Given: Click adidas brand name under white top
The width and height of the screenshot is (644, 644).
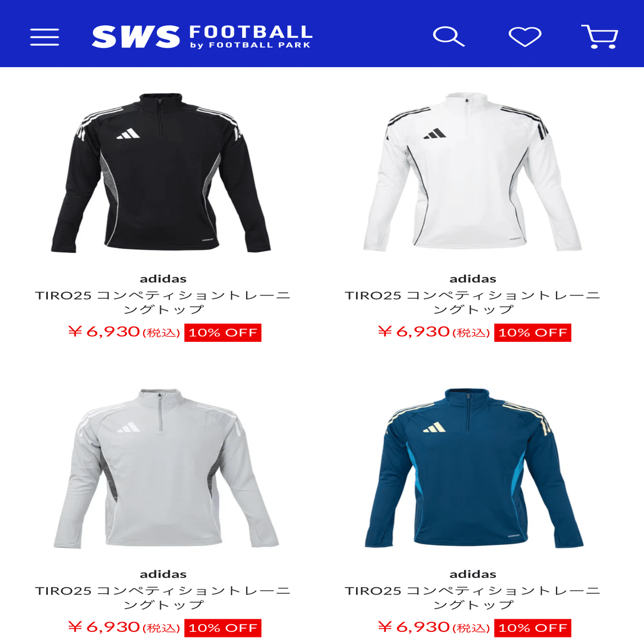Looking at the screenshot, I should pos(473,279).
